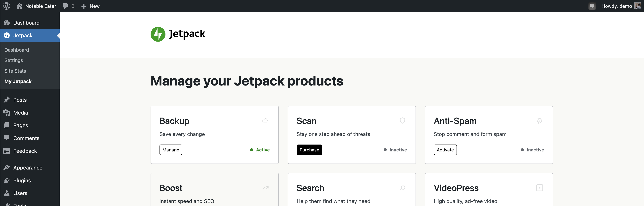Click the VideoPress card title
The width and height of the screenshot is (644, 206).
click(x=456, y=188)
